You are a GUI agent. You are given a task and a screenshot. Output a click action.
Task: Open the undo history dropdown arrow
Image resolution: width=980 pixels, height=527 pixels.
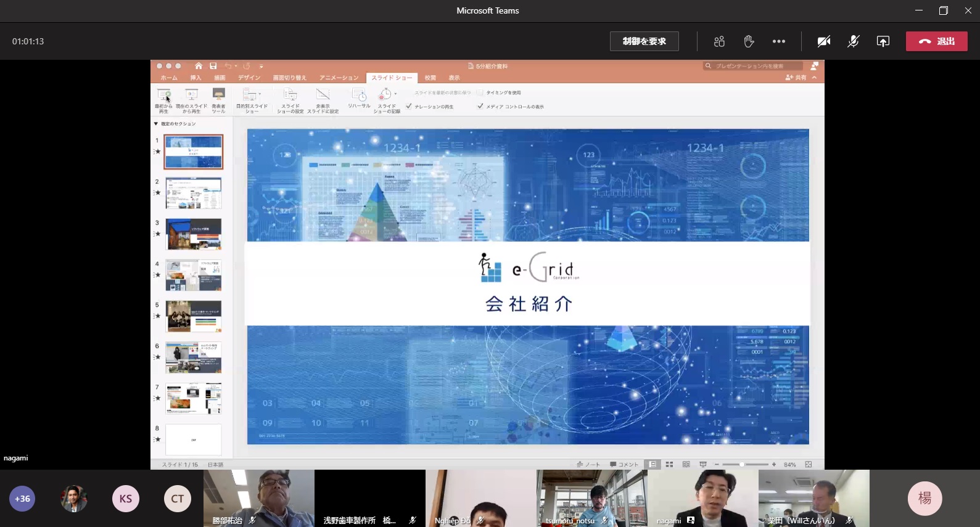[x=236, y=66]
